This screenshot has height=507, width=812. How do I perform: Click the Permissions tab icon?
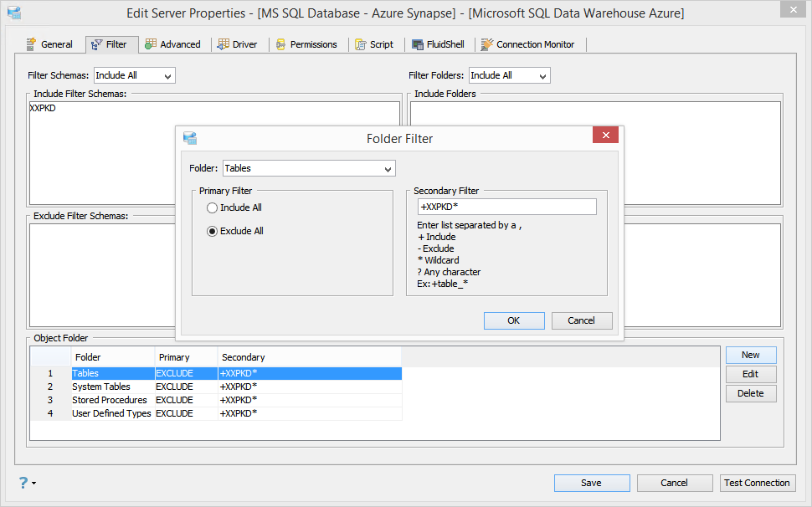point(280,44)
